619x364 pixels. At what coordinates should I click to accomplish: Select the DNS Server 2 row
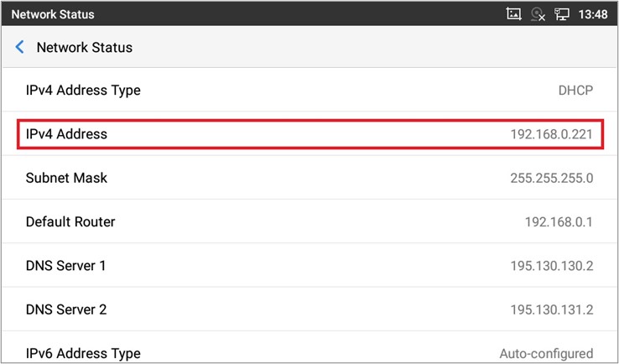point(309,309)
